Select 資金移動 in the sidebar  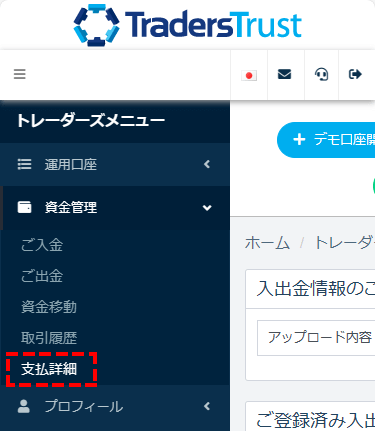(x=49, y=307)
